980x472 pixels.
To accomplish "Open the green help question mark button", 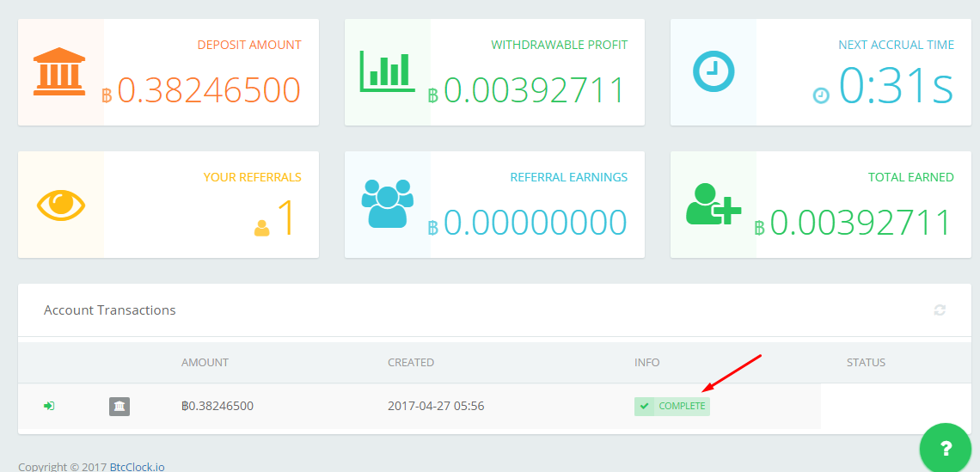I will [946, 448].
